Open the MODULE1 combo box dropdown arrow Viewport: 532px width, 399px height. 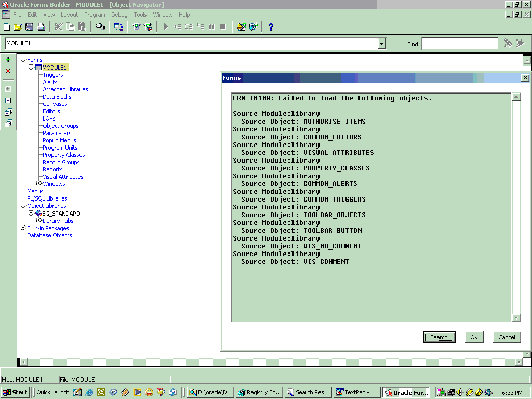pyautogui.click(x=382, y=44)
